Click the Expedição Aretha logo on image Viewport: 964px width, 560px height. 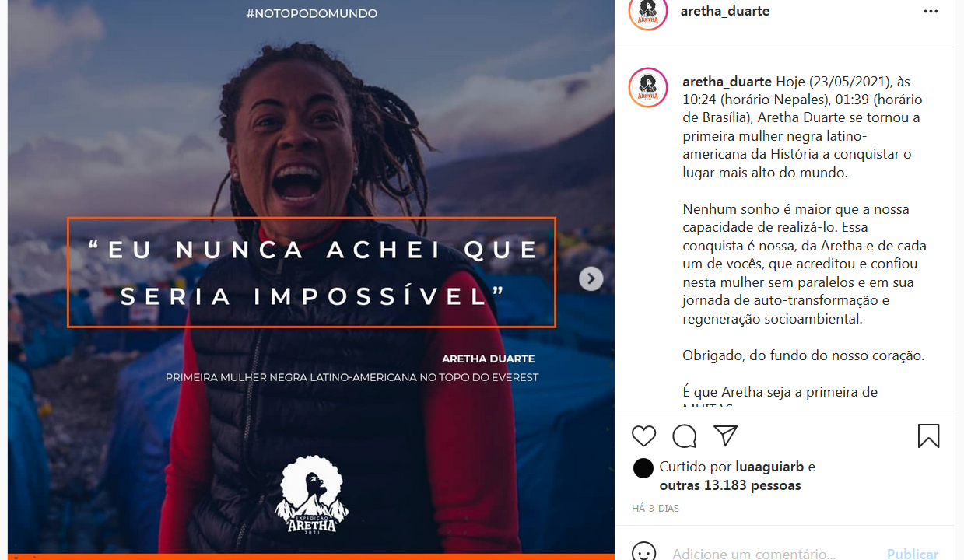point(312,494)
